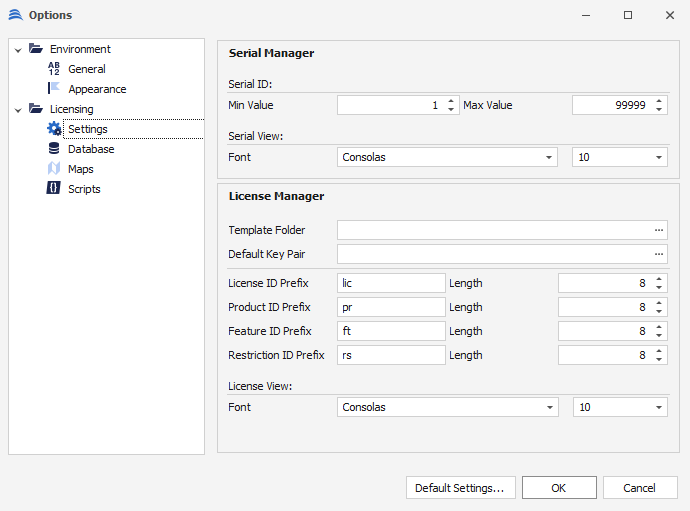Open the License View font name dropdown
The height and width of the screenshot is (511, 690).
(x=550, y=407)
